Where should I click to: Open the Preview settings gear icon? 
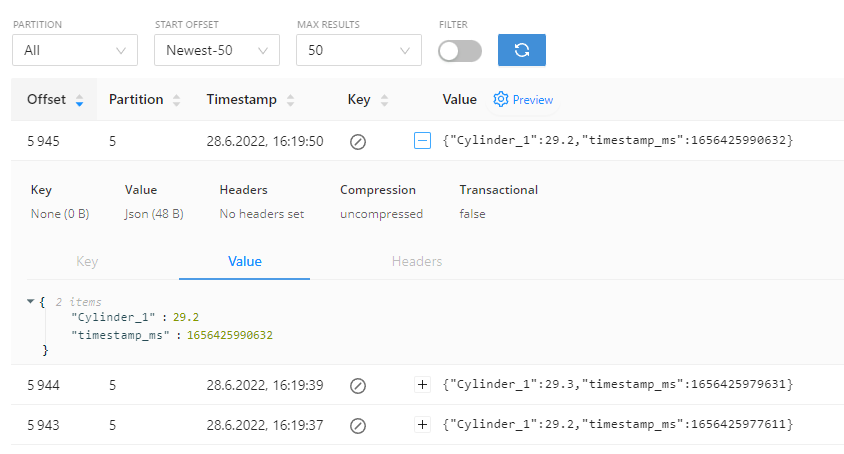pos(501,99)
